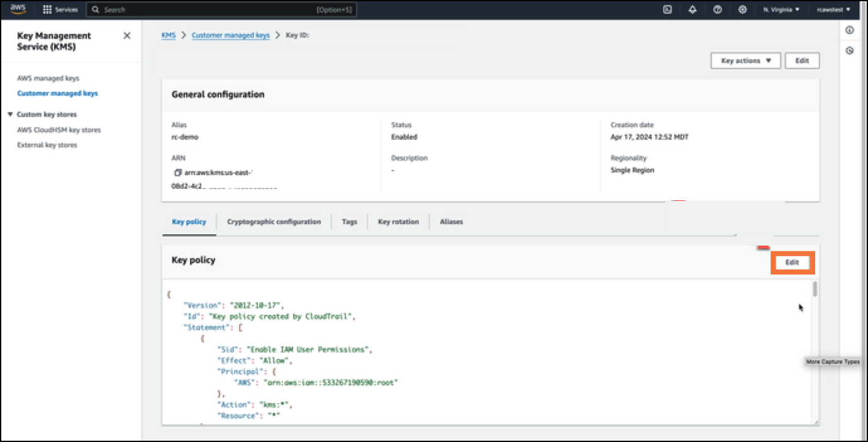Go to the KMS breadcrumb link
This screenshot has height=442, width=868.
coord(169,35)
